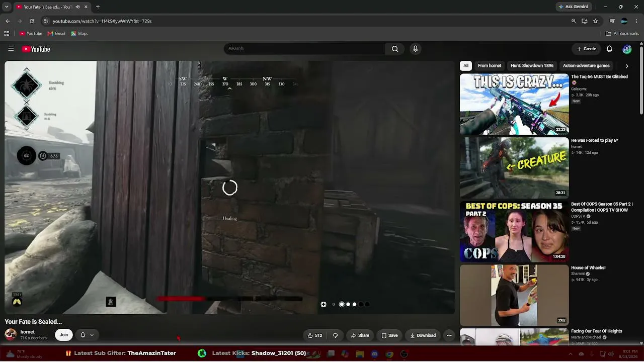Reload the current page

click(32, 21)
